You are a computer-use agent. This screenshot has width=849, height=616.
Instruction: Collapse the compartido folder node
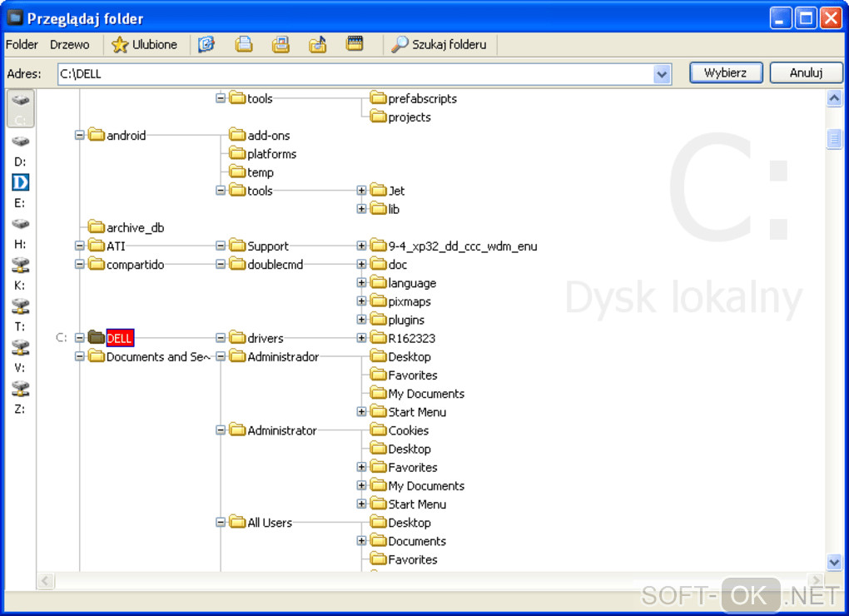80,264
